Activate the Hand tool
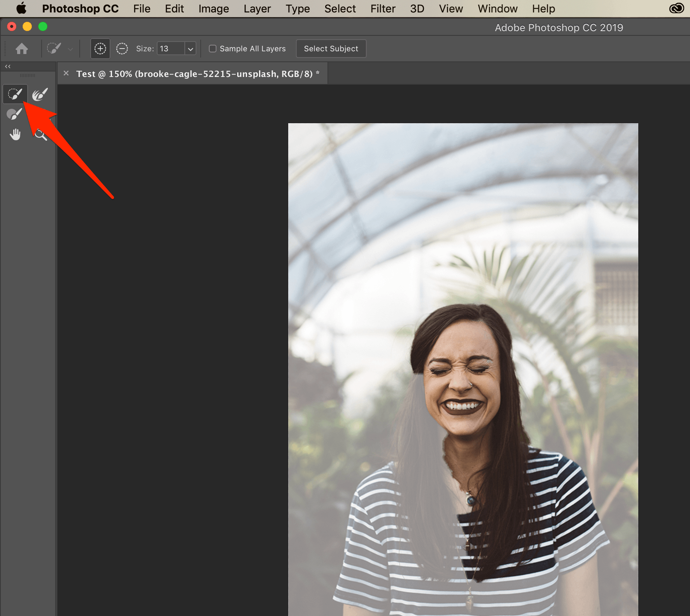 tap(15, 134)
